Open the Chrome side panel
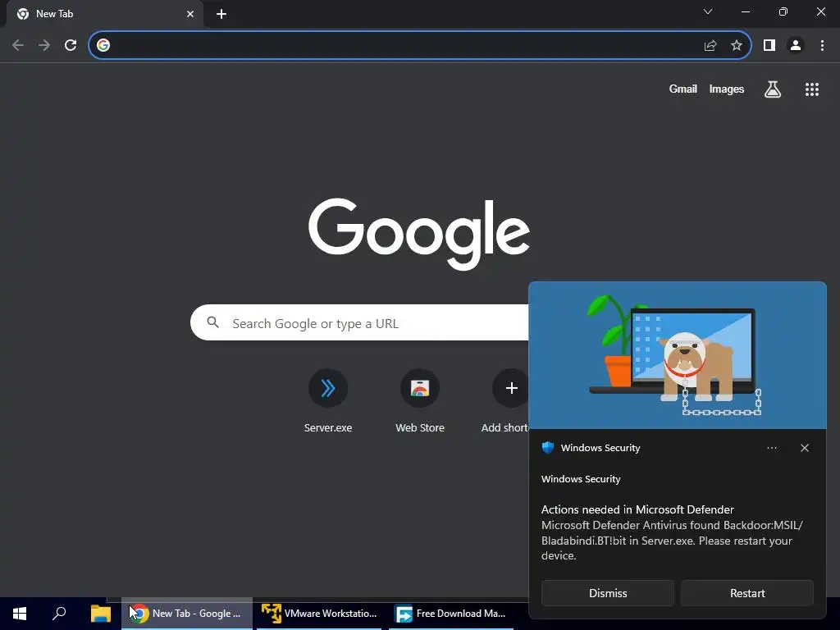Viewport: 840px width, 630px height. click(x=769, y=46)
